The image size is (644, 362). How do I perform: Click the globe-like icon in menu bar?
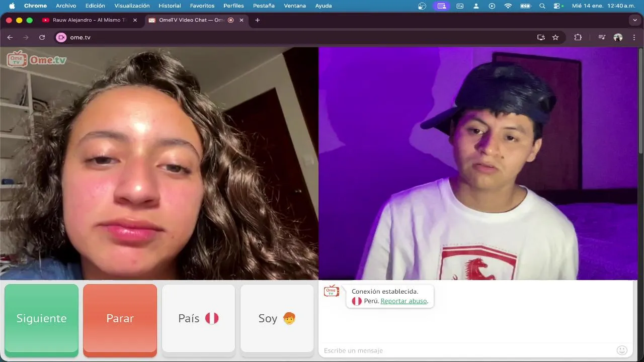[422, 6]
